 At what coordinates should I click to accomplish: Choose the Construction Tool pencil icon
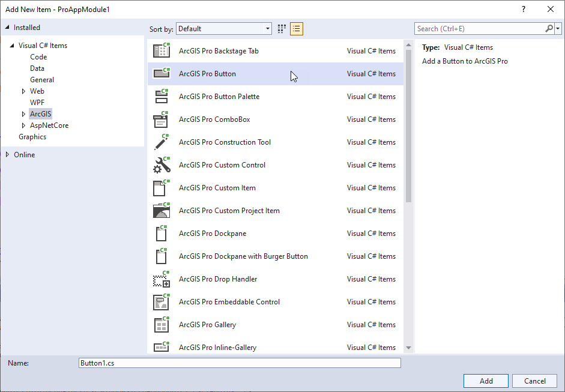point(162,142)
